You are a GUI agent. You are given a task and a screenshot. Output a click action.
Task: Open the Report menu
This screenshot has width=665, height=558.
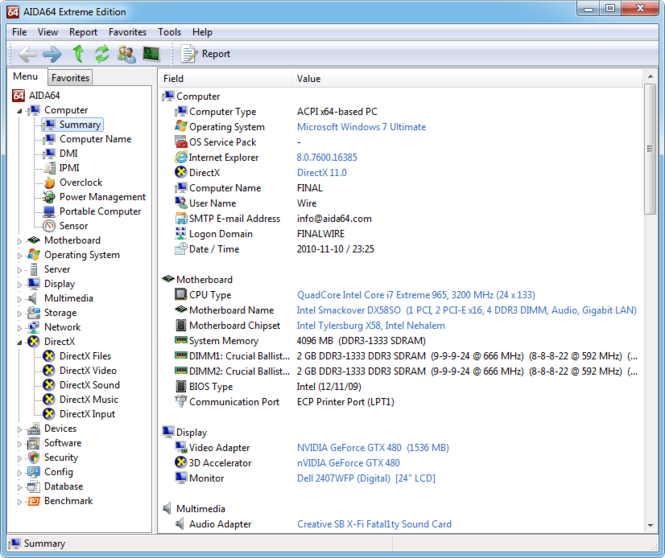pyautogui.click(x=83, y=32)
